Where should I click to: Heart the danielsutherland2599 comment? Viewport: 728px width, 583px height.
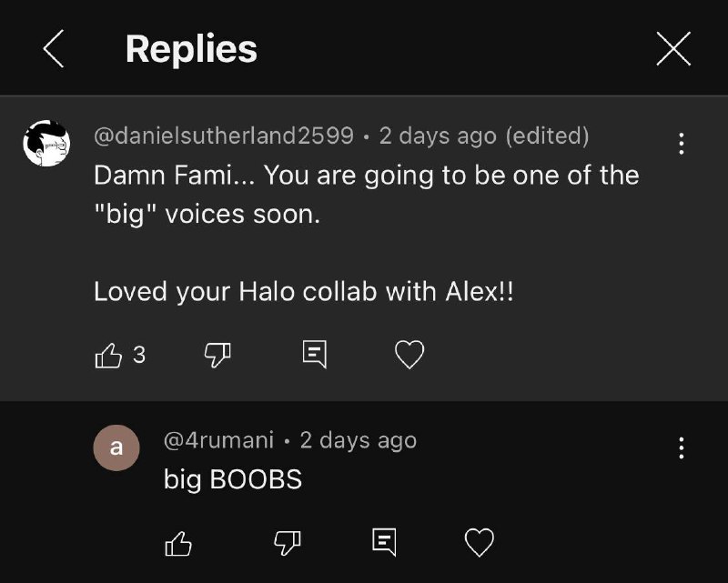point(409,355)
